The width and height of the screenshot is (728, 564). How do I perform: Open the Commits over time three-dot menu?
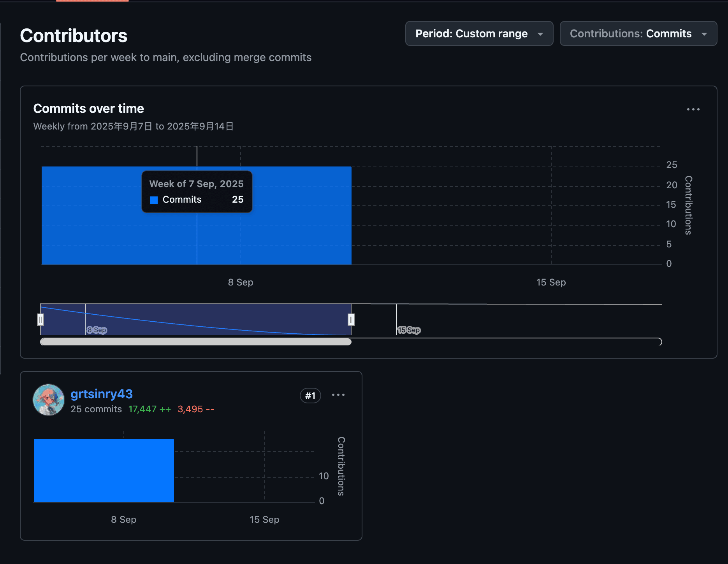[x=693, y=110]
